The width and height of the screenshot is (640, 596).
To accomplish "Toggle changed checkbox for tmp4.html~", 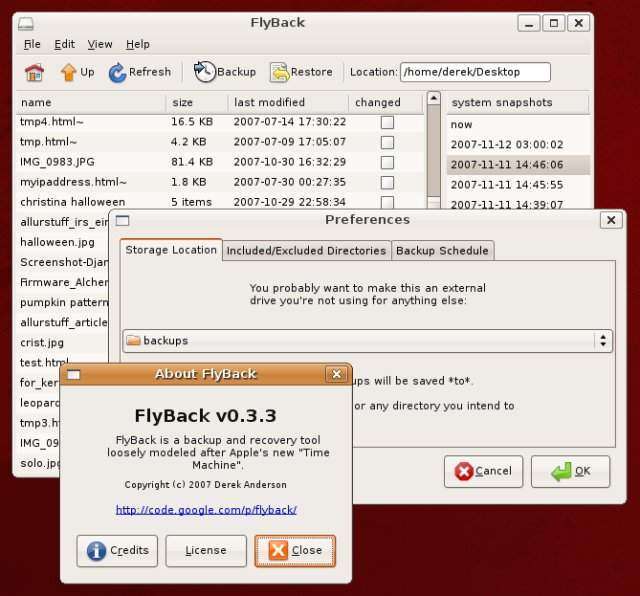I will click(387, 122).
